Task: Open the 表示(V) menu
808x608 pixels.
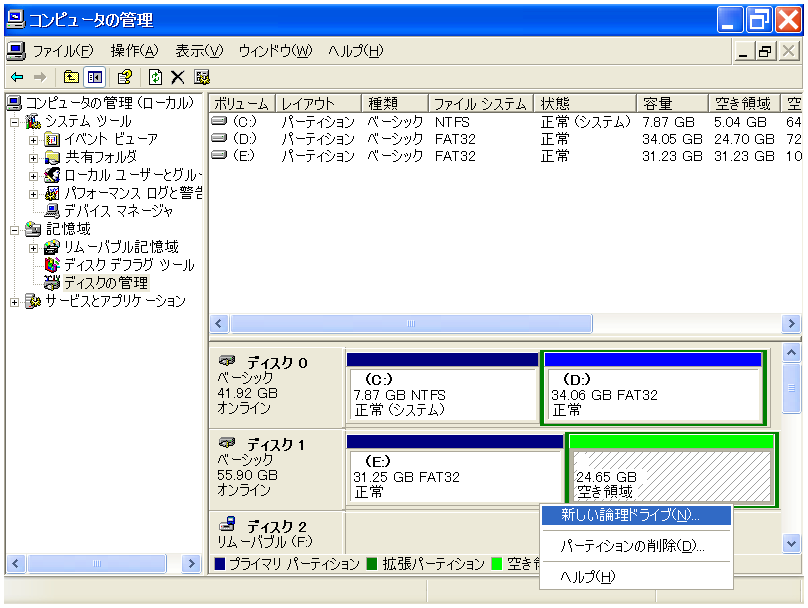Action: coord(199,51)
